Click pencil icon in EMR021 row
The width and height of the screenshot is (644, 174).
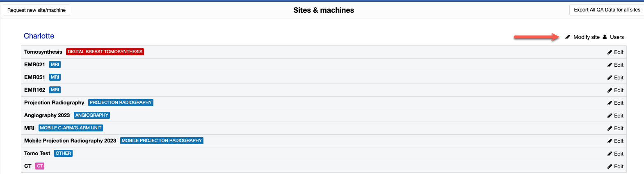coord(610,65)
